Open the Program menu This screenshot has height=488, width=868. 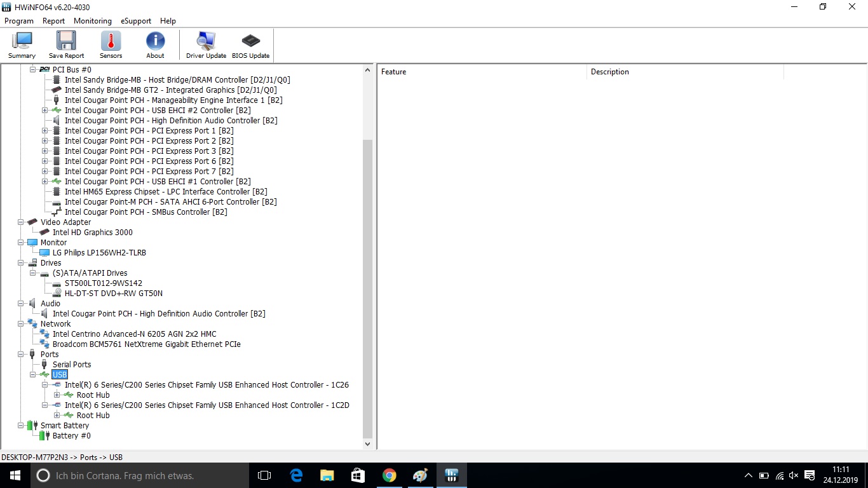pos(19,21)
